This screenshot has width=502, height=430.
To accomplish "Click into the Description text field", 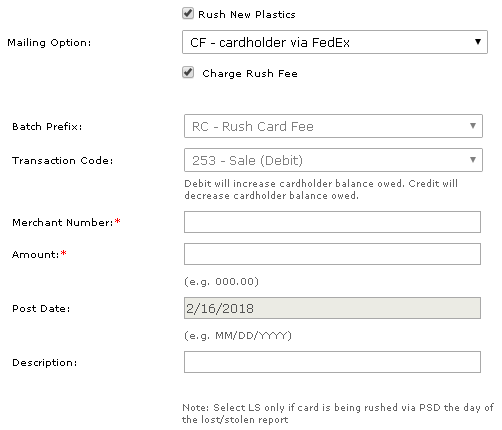I will coord(332,362).
